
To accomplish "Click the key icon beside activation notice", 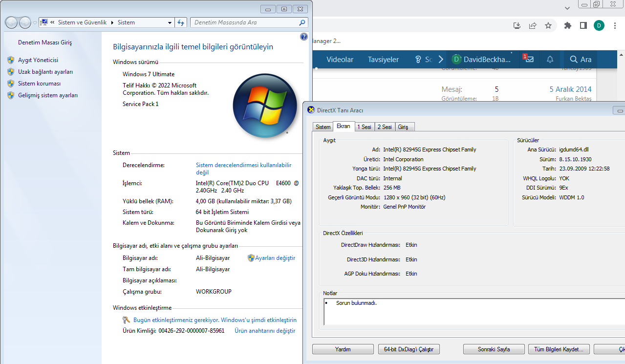I will pyautogui.click(x=126, y=320).
